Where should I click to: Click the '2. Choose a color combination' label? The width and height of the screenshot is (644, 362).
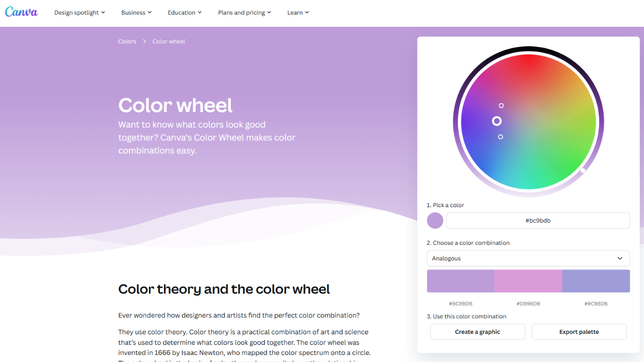(x=468, y=243)
